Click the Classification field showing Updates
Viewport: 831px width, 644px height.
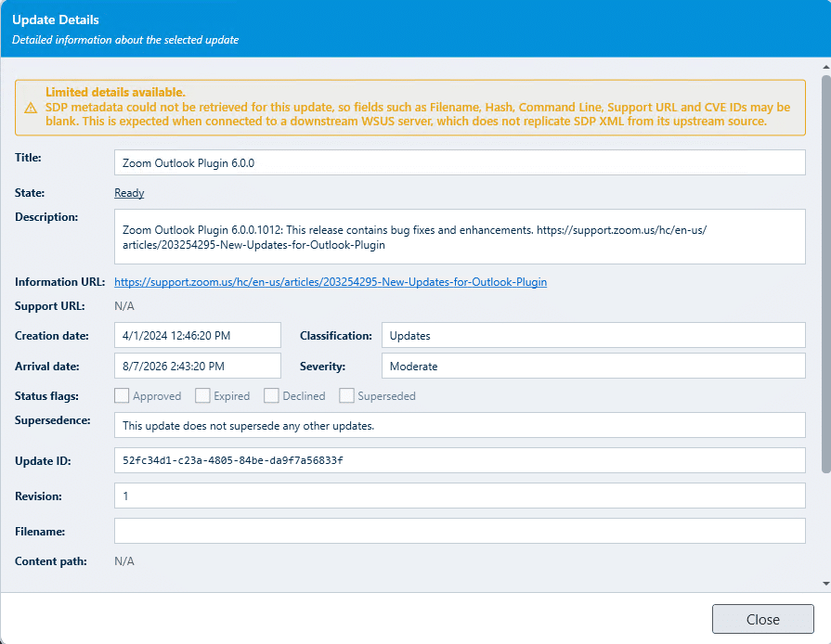[x=593, y=335]
